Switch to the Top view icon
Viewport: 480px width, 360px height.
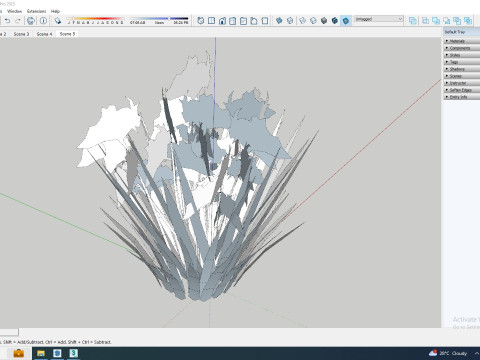(x=211, y=21)
